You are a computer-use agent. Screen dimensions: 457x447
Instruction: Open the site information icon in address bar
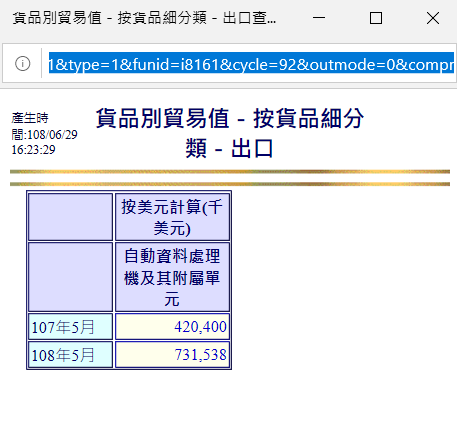click(x=23, y=63)
